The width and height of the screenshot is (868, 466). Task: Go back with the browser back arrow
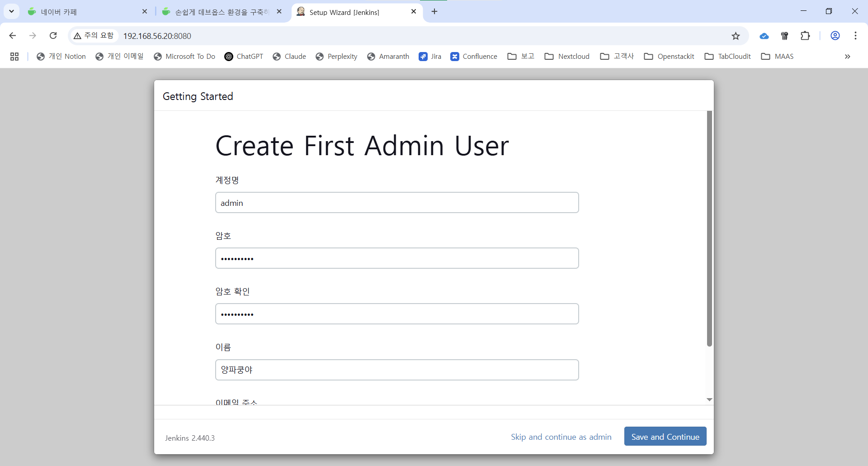(x=13, y=36)
